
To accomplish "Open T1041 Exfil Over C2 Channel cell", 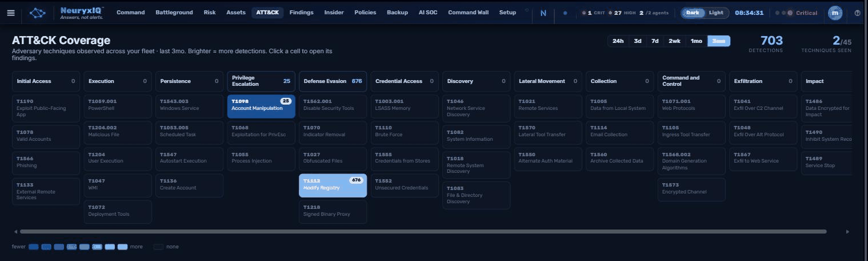I will [763, 106].
